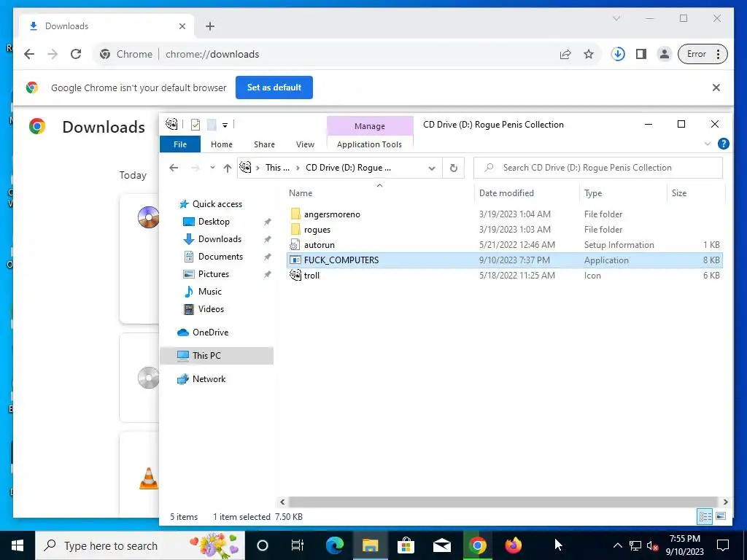This screenshot has height=560, width=747.
Task: Open File menu in Explorer
Action: coord(180,144)
